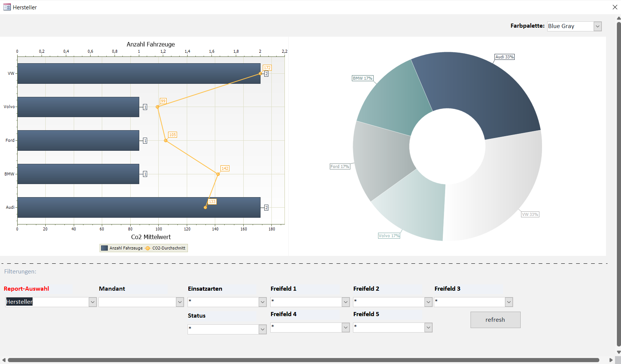Expand the Freifeld 5 dropdown arrow
The image size is (621, 364).
pyautogui.click(x=428, y=327)
